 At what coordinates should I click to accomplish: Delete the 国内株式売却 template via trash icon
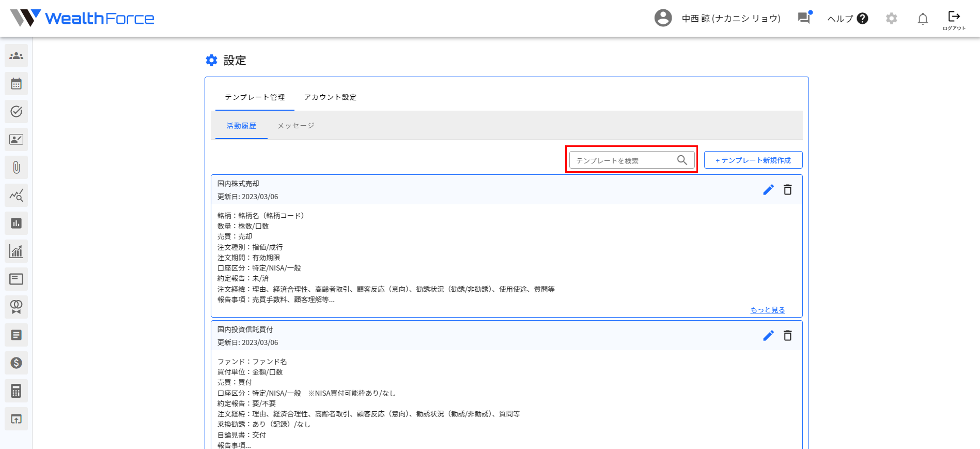788,190
